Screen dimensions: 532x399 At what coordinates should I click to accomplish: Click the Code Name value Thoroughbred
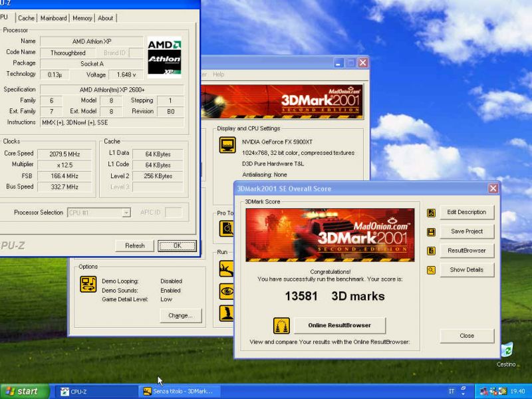tap(68, 53)
